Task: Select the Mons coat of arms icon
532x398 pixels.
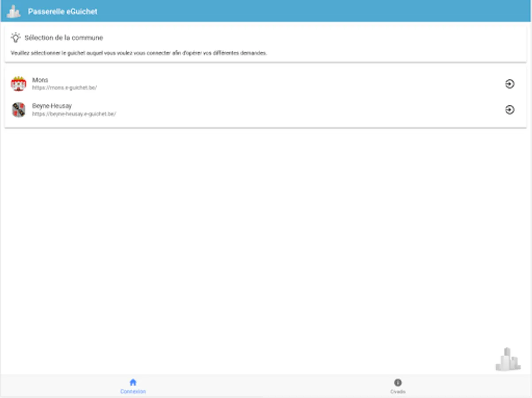Action: pyautogui.click(x=18, y=83)
